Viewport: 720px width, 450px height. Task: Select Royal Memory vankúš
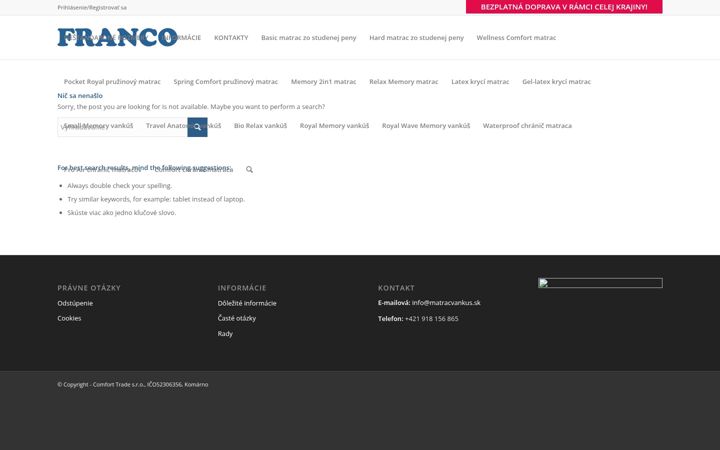(x=334, y=126)
